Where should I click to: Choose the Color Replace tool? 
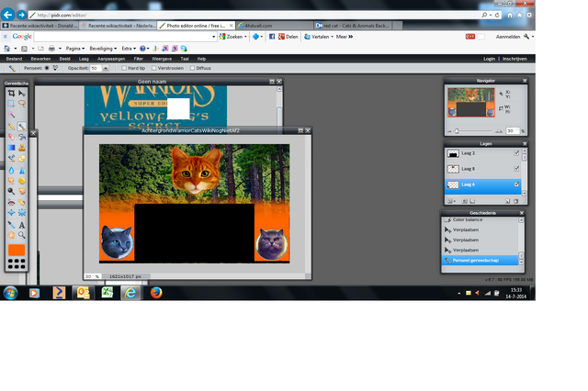click(11, 159)
